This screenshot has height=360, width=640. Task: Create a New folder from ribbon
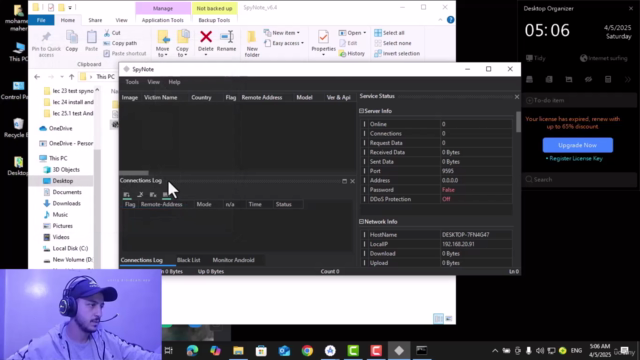click(252, 44)
